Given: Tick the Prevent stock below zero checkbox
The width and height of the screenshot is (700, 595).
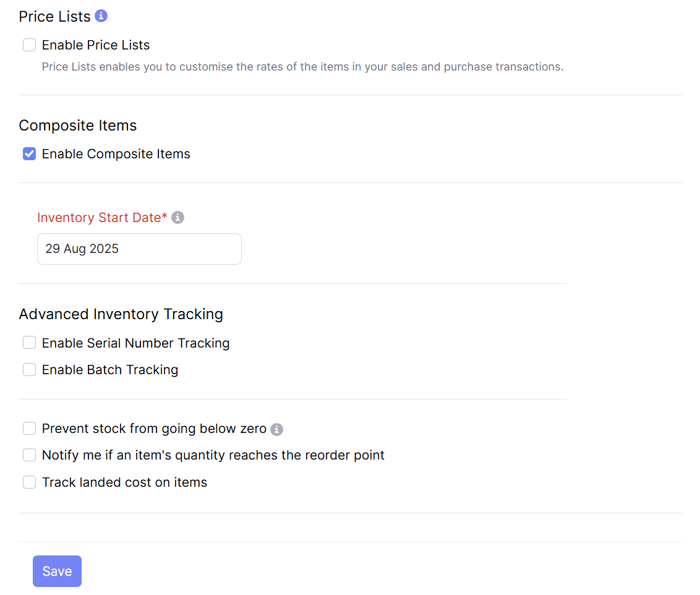Looking at the screenshot, I should pos(29,429).
